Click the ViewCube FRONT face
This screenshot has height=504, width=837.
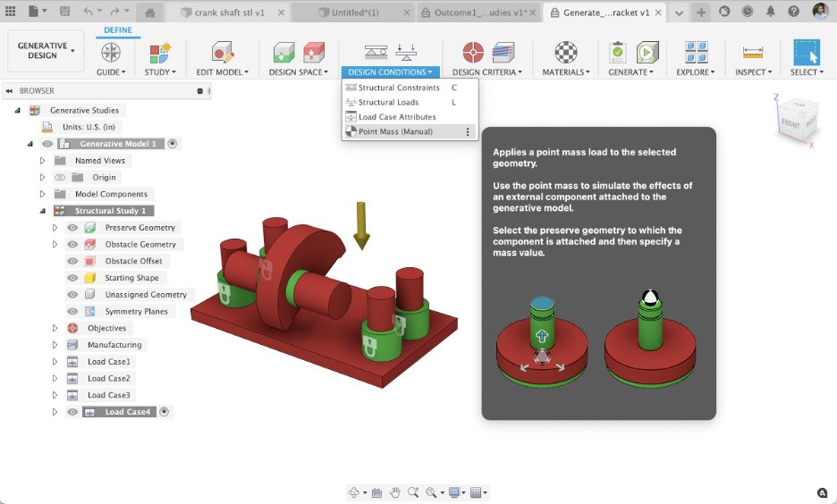click(x=790, y=124)
